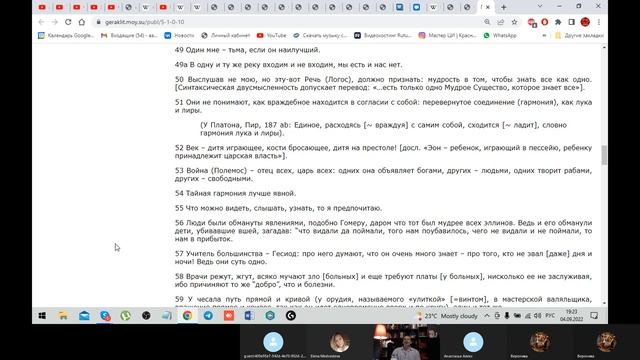640x360 pixels.
Task: Share this page using the share icon
Action: click(500, 22)
